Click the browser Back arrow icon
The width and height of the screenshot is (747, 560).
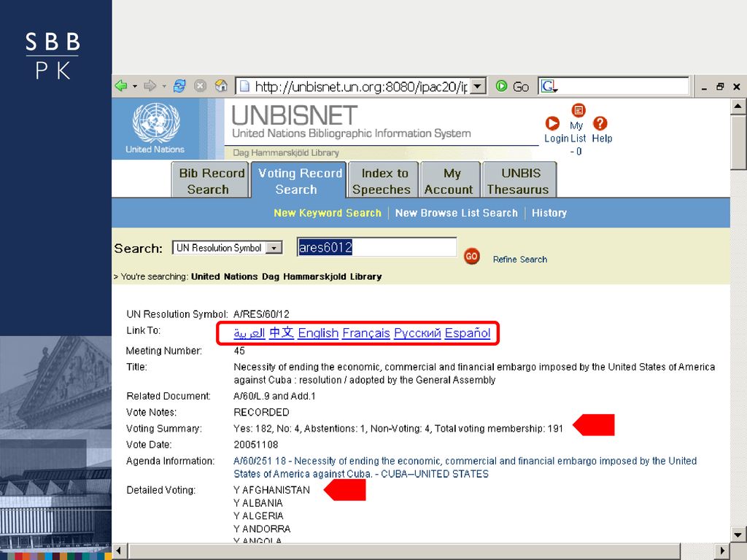[x=121, y=86]
